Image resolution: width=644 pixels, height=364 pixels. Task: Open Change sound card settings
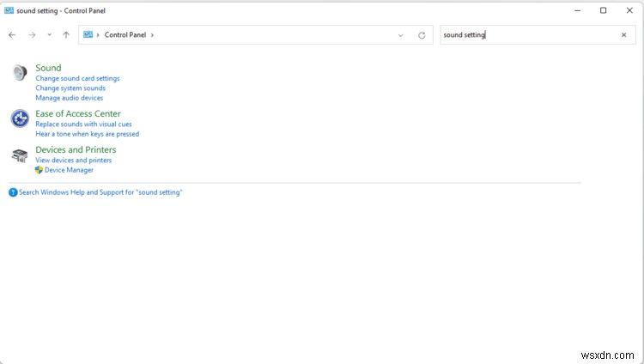point(77,78)
